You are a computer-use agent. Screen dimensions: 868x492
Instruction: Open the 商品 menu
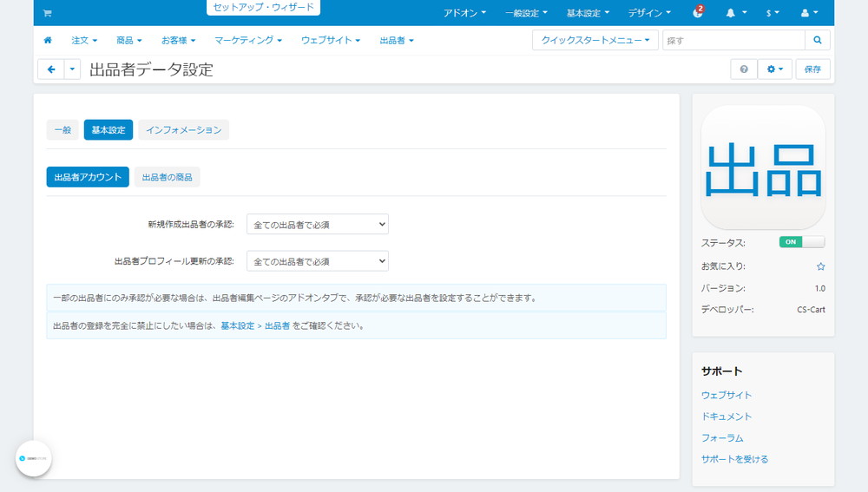(129, 40)
